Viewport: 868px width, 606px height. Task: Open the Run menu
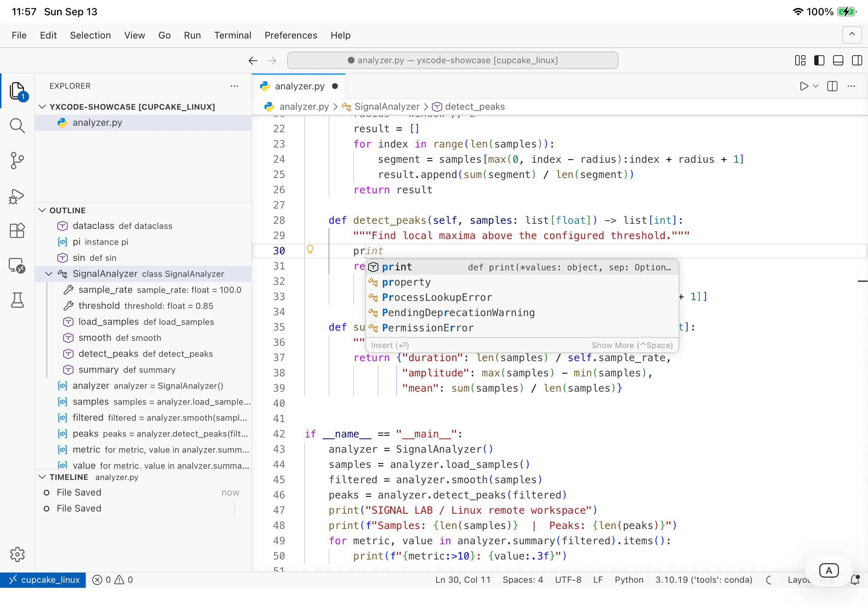192,35
